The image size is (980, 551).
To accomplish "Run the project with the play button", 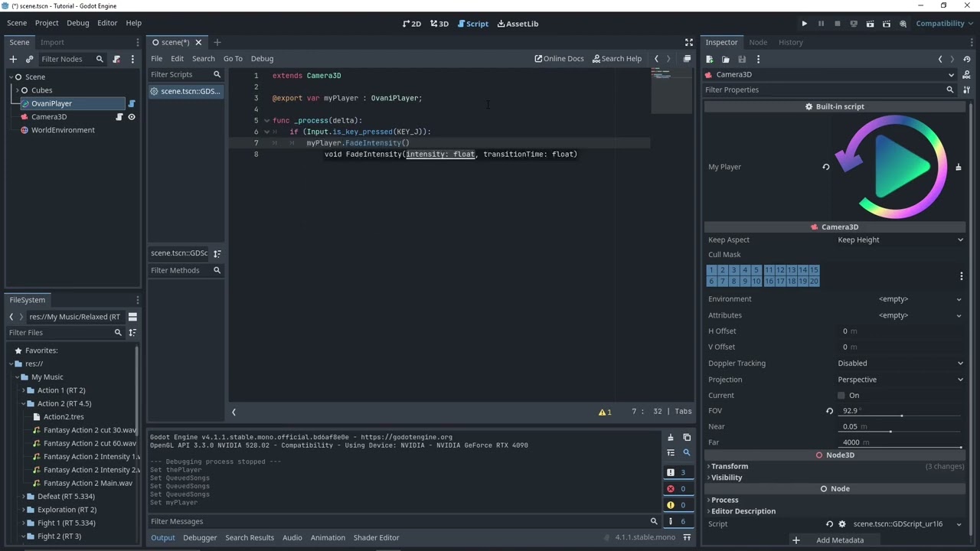I will coord(804,24).
